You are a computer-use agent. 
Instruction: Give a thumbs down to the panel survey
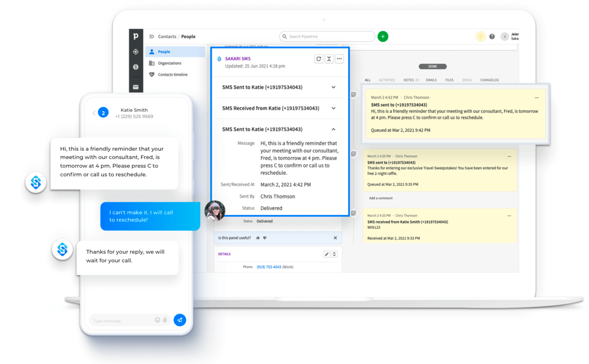(x=265, y=237)
